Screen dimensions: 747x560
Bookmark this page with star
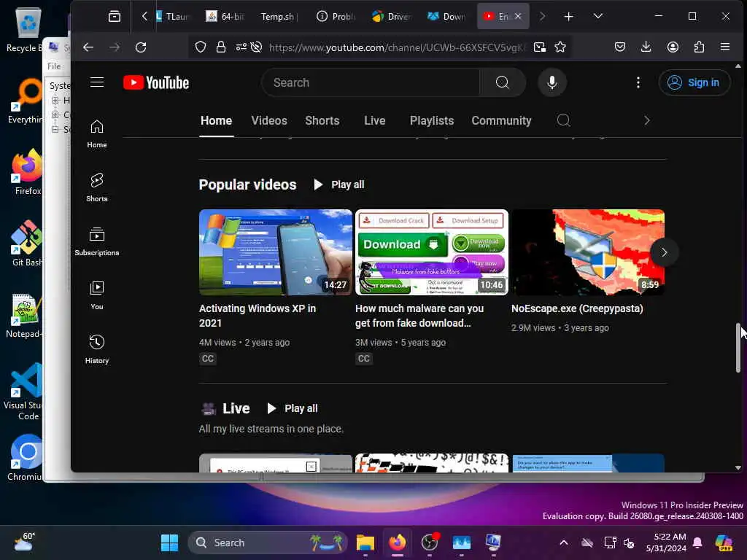coord(560,47)
